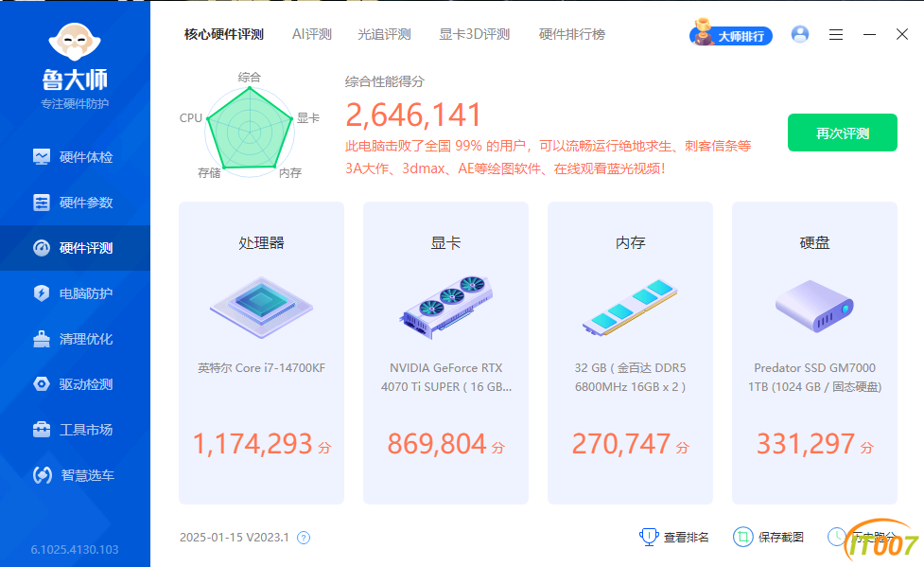This screenshot has width=924, height=567.
Task: Click the 内存 card title
Action: pyautogui.click(x=630, y=242)
